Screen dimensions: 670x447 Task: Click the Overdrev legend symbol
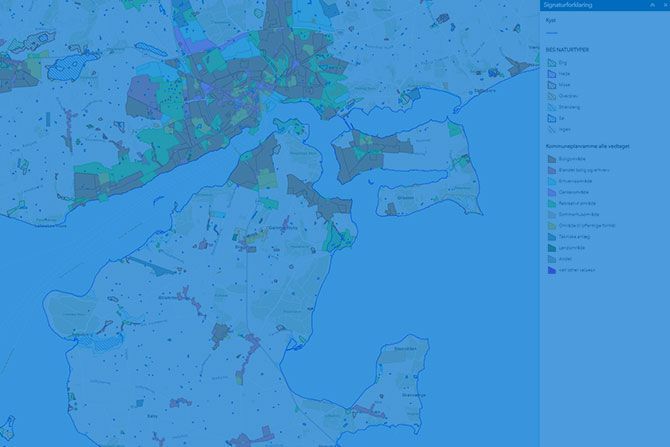click(x=550, y=97)
